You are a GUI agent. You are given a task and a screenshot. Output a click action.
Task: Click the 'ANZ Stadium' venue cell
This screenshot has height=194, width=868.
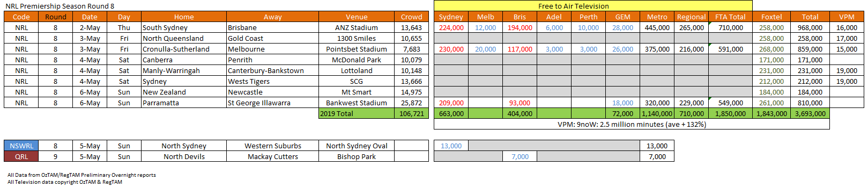pyautogui.click(x=357, y=27)
